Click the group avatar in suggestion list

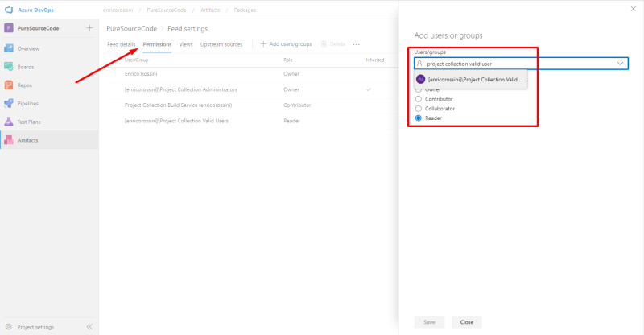click(x=420, y=79)
